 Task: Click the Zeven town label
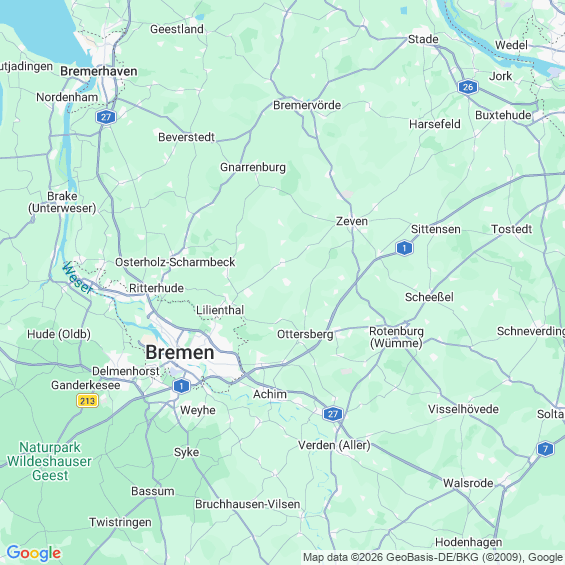[x=352, y=221]
